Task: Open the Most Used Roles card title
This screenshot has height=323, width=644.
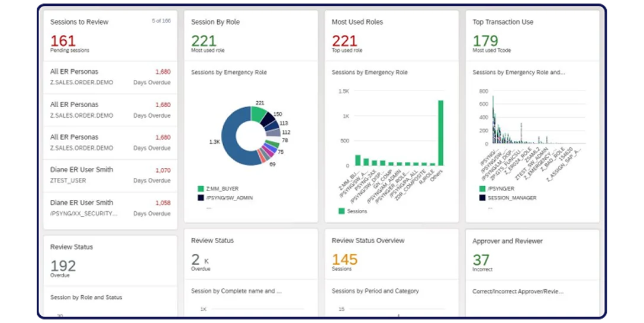Action: tap(357, 22)
